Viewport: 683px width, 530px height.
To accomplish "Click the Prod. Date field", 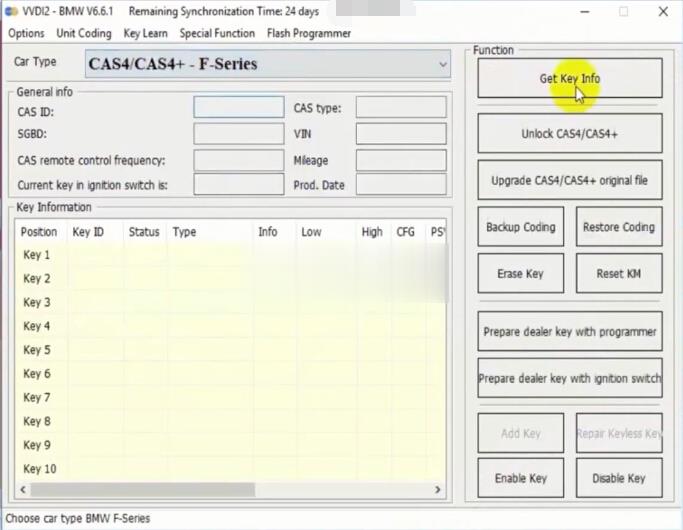I will pos(401,184).
